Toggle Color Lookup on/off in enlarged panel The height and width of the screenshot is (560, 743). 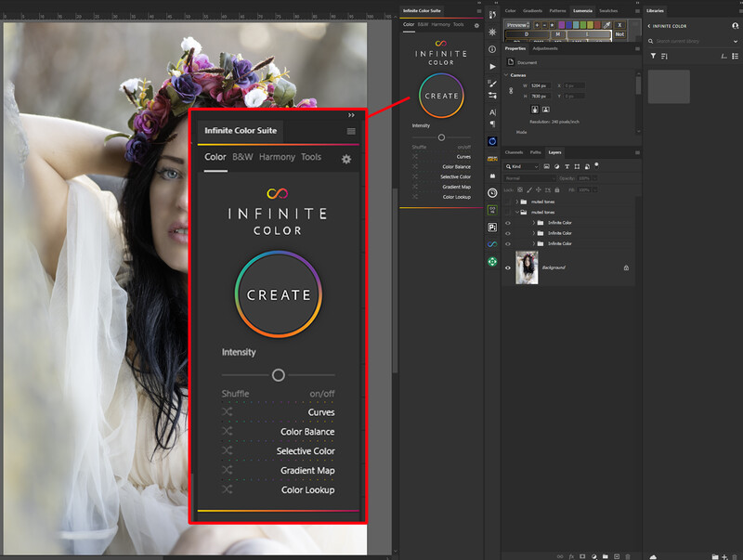(308, 489)
